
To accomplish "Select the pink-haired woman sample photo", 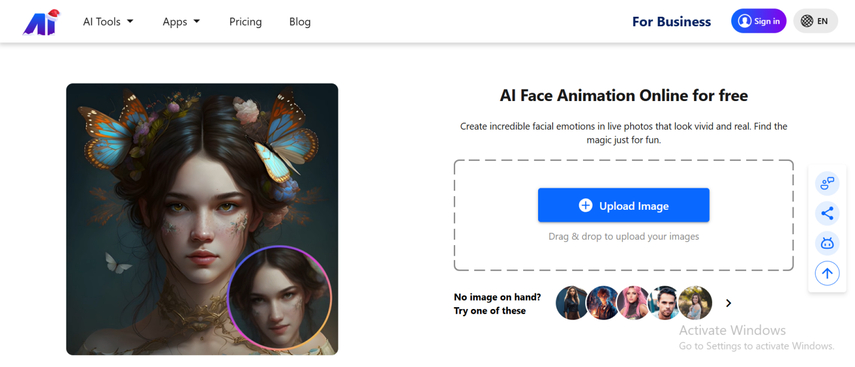I will coord(634,303).
